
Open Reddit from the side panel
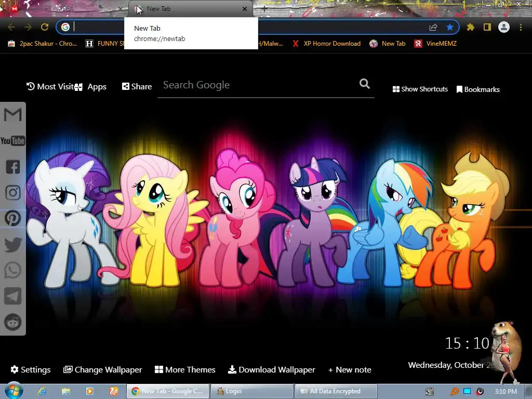13,322
